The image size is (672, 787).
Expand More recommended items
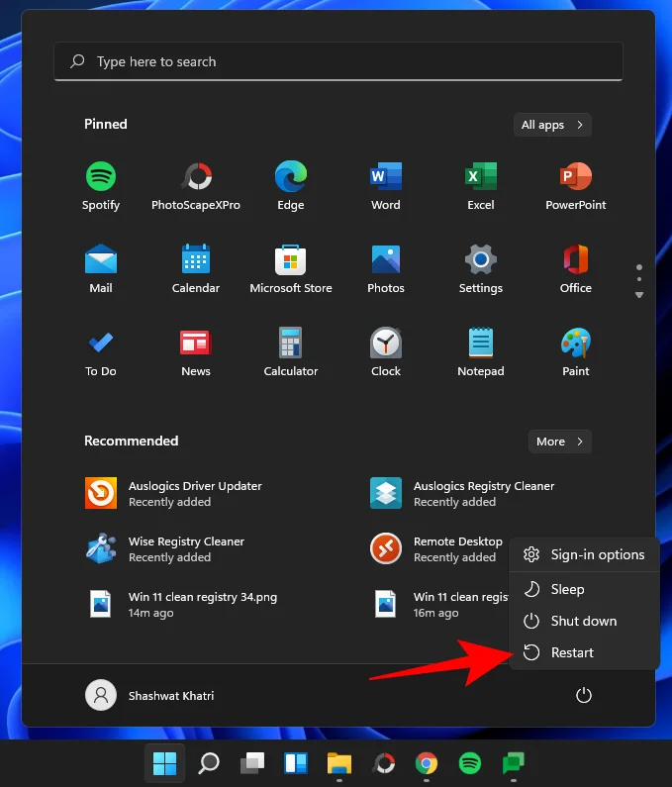pyautogui.click(x=560, y=442)
